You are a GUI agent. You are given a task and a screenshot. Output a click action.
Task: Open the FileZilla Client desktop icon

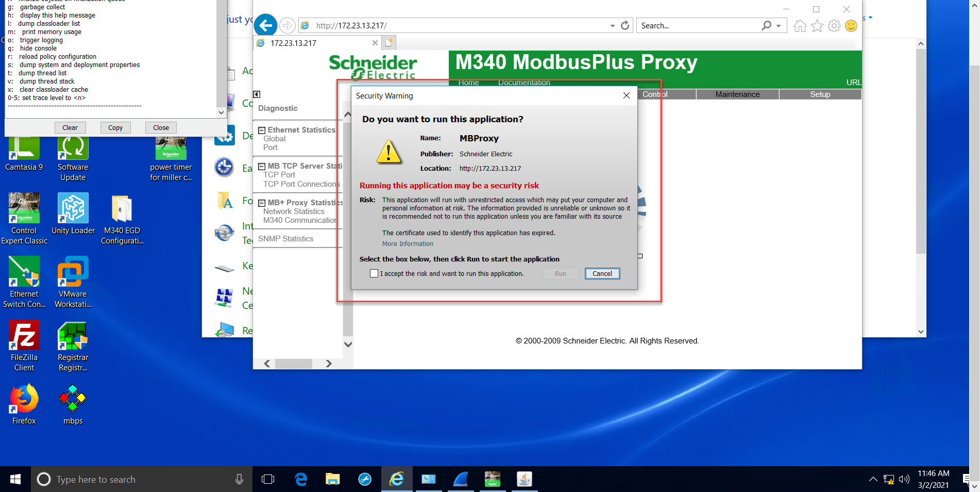pyautogui.click(x=24, y=346)
